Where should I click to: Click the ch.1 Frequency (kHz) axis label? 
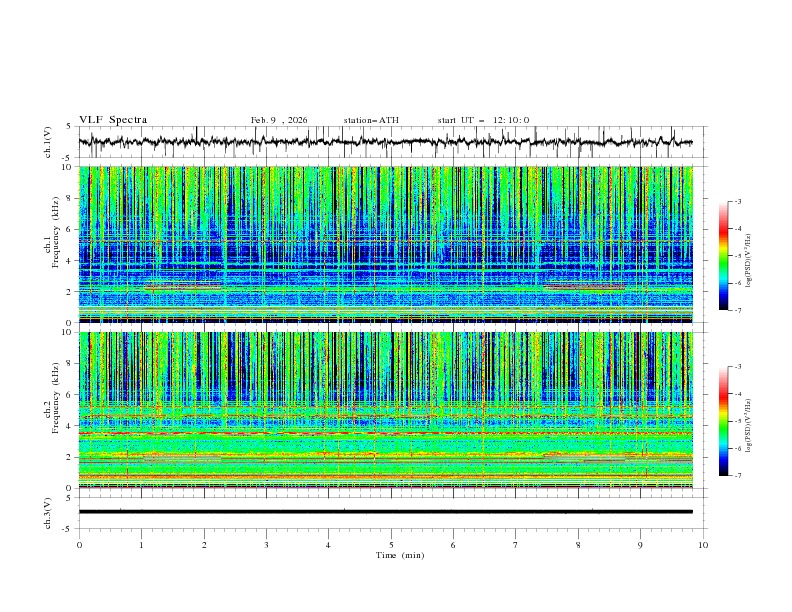(x=51, y=244)
